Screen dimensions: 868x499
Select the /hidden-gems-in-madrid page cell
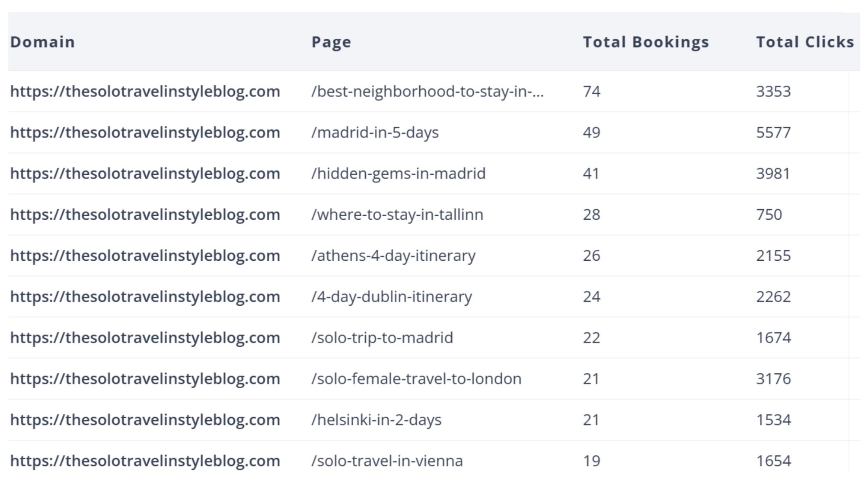pos(399,173)
